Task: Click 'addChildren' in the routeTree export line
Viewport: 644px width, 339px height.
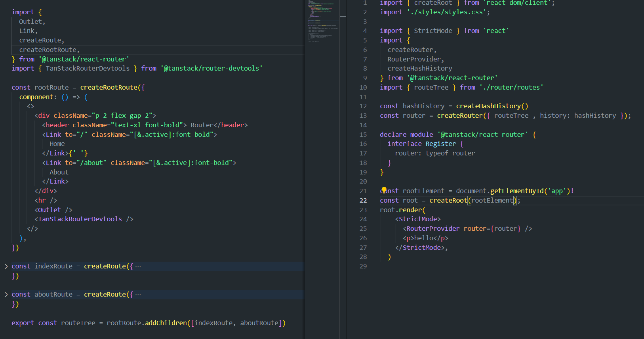Action: click(x=166, y=323)
